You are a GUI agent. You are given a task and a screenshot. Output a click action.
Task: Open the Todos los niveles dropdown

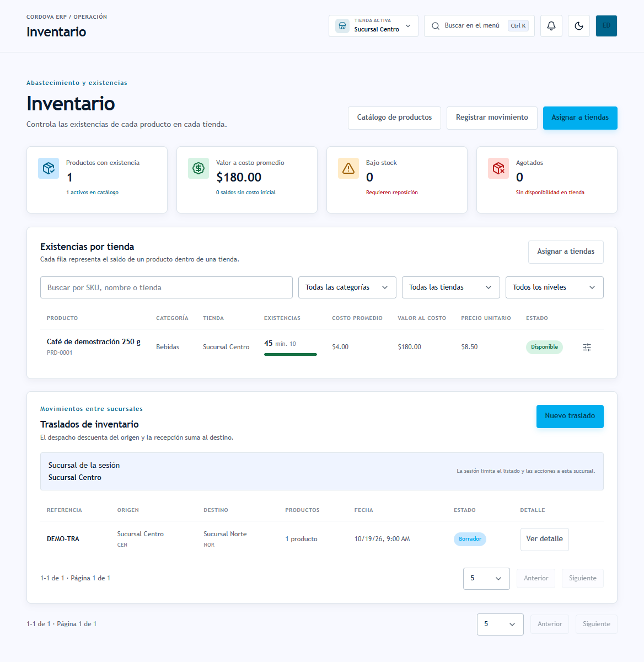[x=555, y=287]
